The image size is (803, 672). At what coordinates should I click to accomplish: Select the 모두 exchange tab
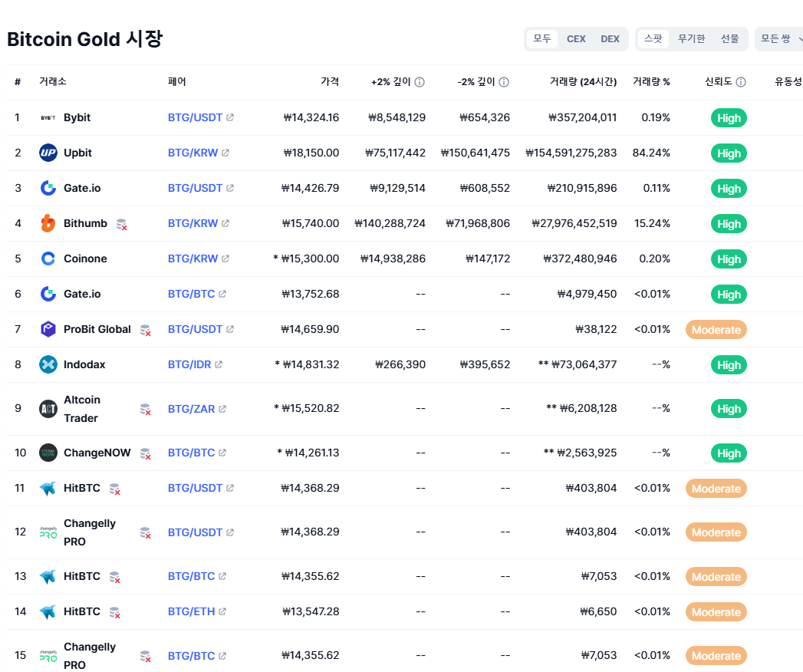click(x=542, y=39)
